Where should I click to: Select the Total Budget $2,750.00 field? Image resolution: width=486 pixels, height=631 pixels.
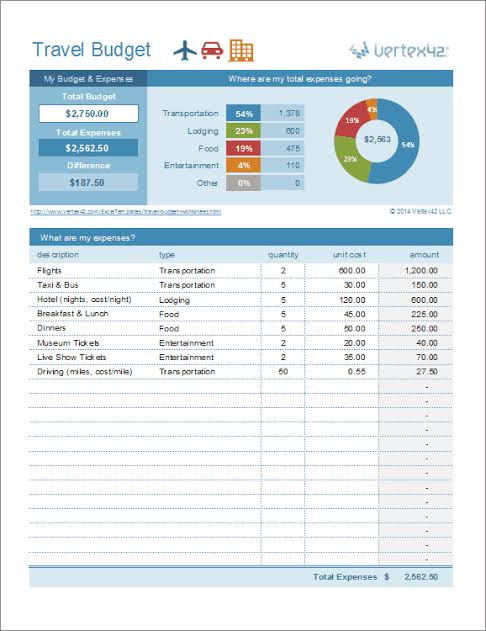click(x=89, y=113)
